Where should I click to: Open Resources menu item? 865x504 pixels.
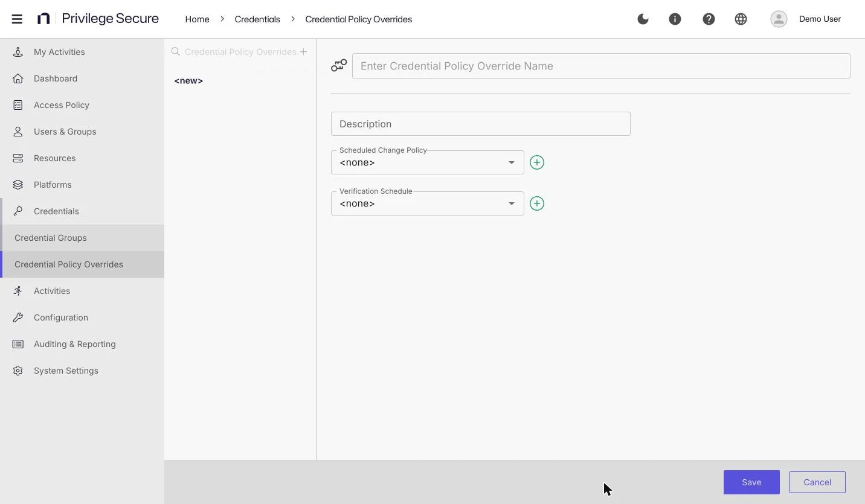coord(82,158)
